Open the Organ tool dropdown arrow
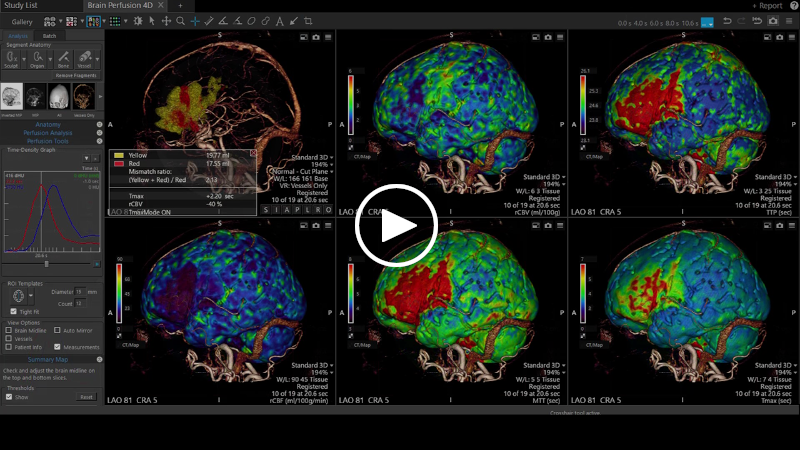The height and width of the screenshot is (450, 800). (x=50, y=59)
